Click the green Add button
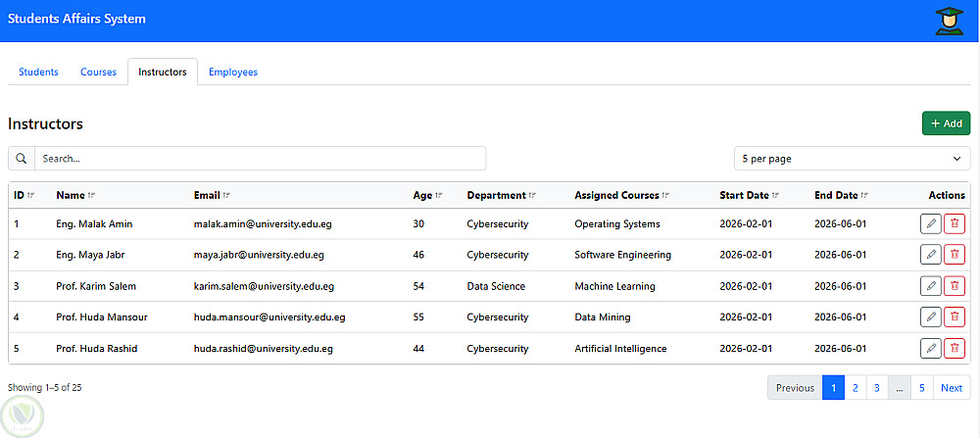The image size is (980, 438). (x=946, y=123)
